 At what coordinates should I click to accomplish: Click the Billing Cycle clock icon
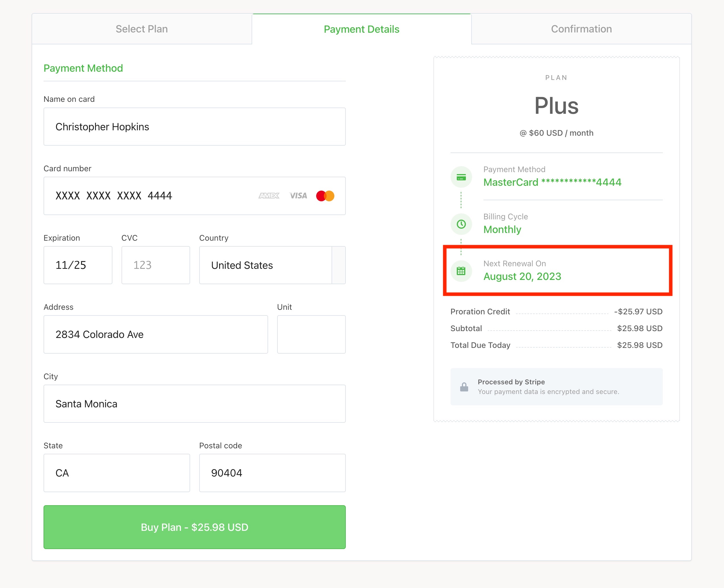[x=461, y=224]
